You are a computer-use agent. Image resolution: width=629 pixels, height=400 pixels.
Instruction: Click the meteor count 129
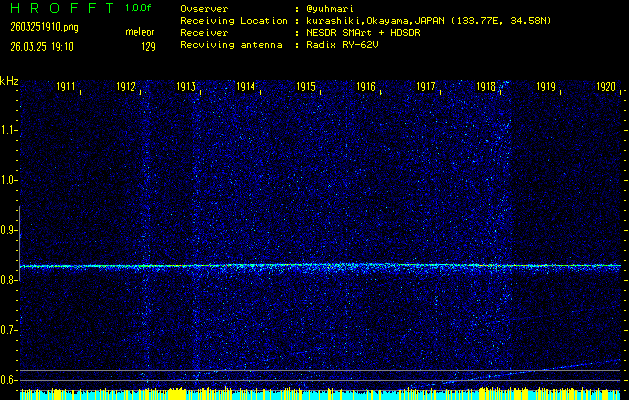(148, 47)
